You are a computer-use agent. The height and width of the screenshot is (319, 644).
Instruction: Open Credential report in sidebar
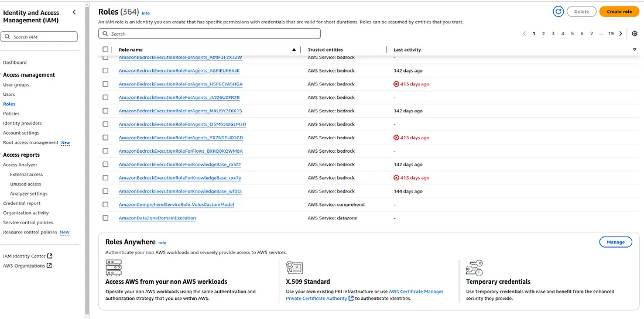(x=22, y=203)
